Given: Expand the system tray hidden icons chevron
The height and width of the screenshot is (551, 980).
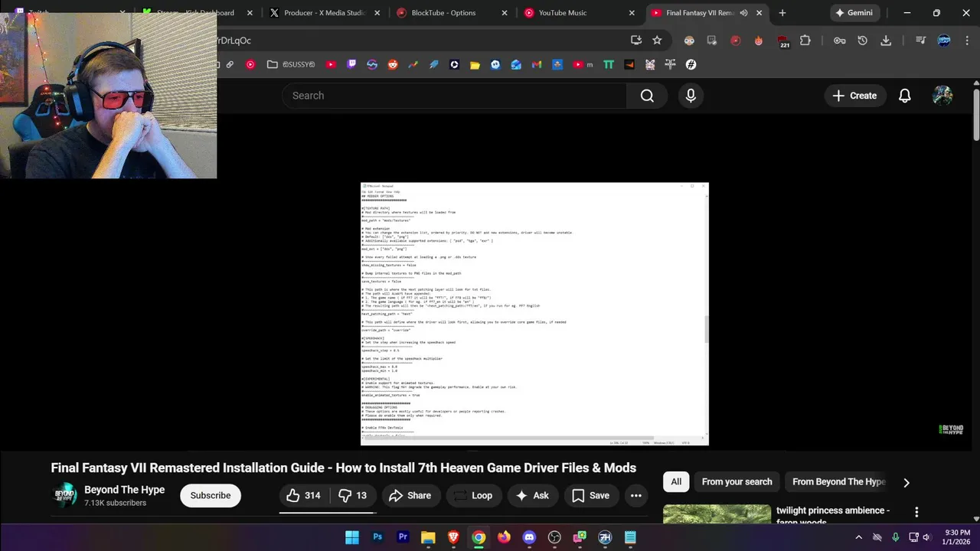Looking at the screenshot, I should (x=858, y=537).
